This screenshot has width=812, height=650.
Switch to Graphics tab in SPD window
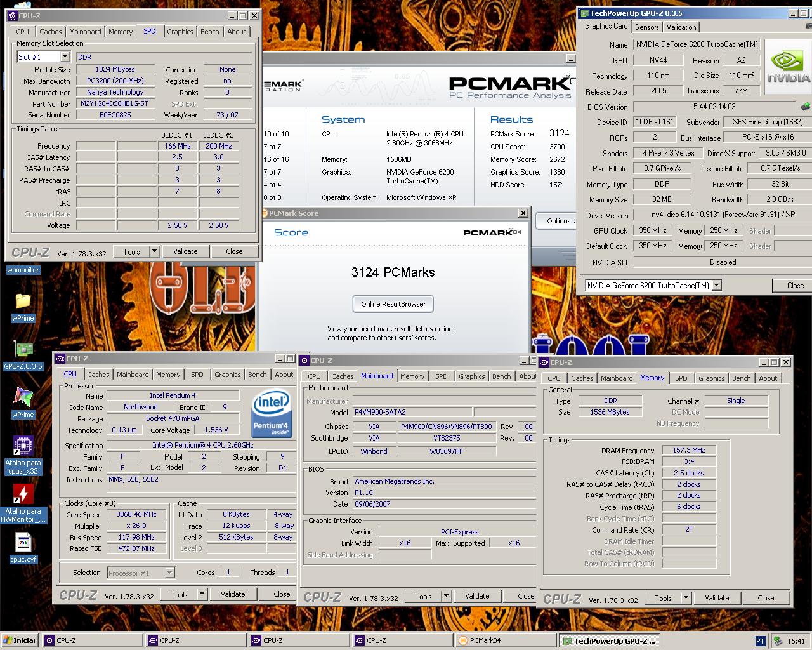(180, 32)
